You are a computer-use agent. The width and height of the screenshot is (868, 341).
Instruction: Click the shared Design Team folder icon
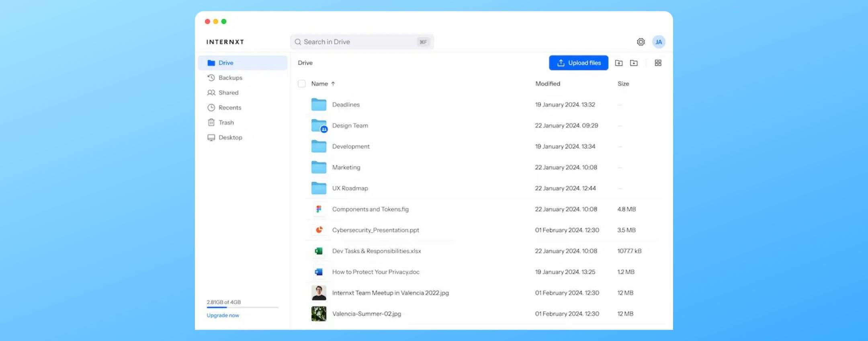tap(319, 125)
